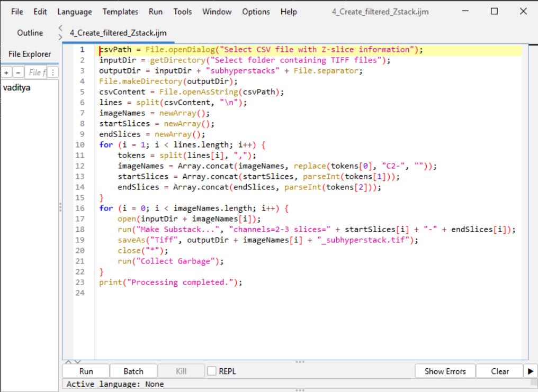Open the Edit menu
This screenshot has height=392, width=538.
pyautogui.click(x=40, y=12)
